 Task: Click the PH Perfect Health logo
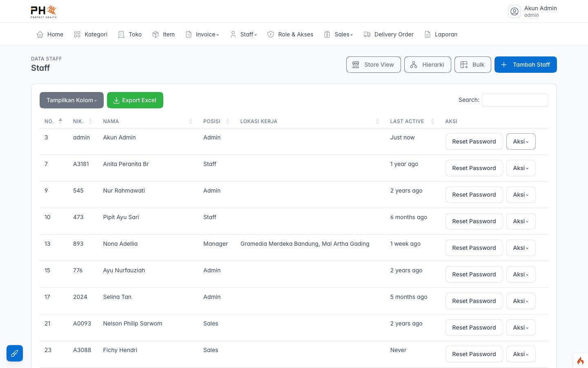tap(44, 11)
